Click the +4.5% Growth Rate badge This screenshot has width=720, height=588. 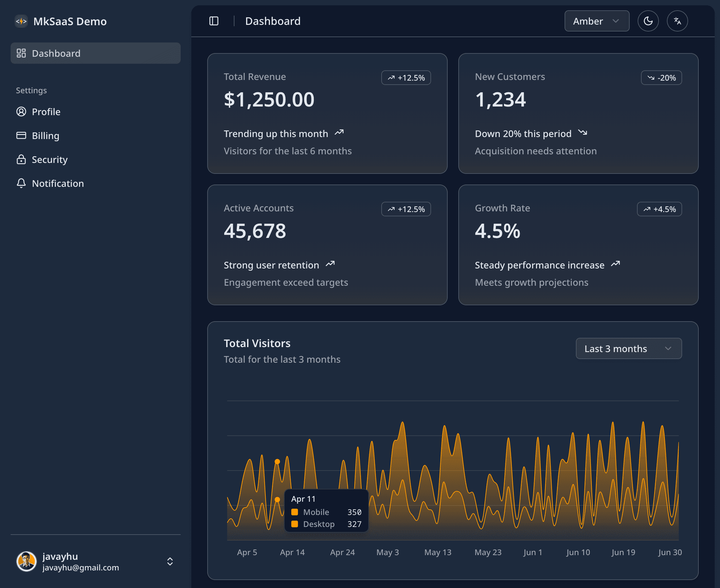click(659, 209)
